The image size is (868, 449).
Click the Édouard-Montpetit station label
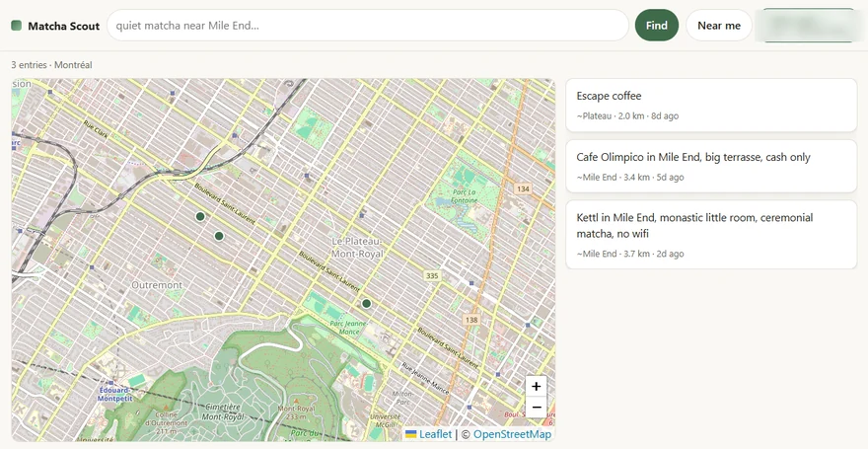[x=115, y=394]
